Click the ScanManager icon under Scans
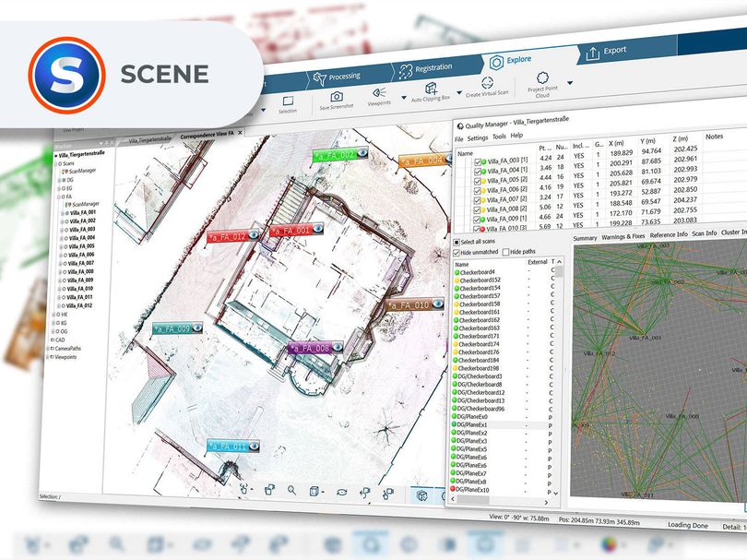The width and height of the screenshot is (747, 560). pyautogui.click(x=65, y=171)
